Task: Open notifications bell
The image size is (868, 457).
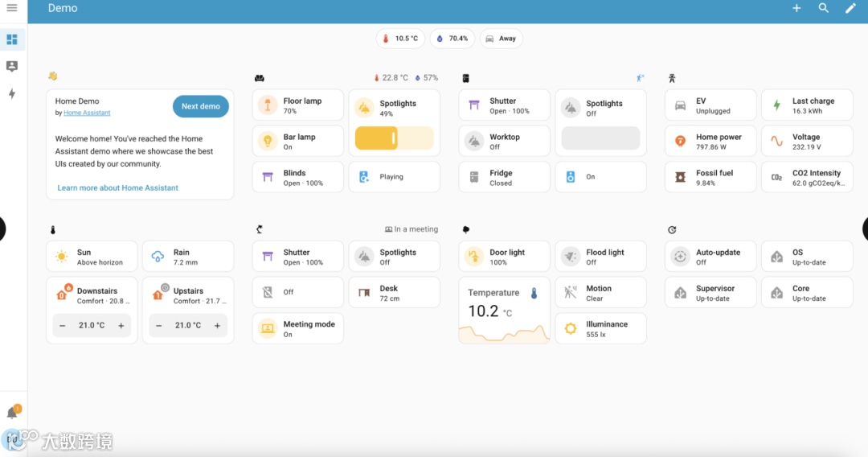Action: pos(11,414)
